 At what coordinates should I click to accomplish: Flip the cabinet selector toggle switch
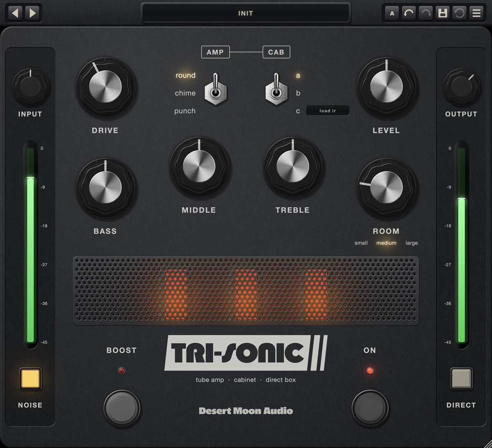(276, 89)
